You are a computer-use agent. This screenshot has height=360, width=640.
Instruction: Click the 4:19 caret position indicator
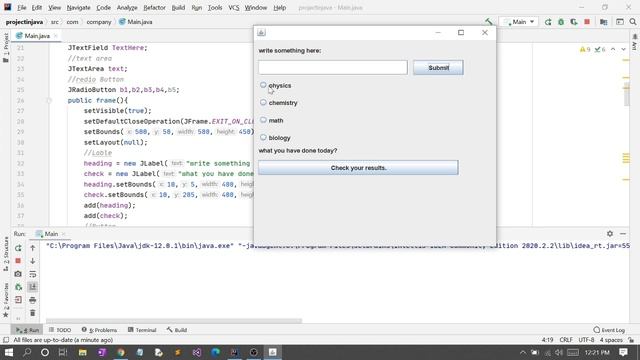pyautogui.click(x=548, y=340)
